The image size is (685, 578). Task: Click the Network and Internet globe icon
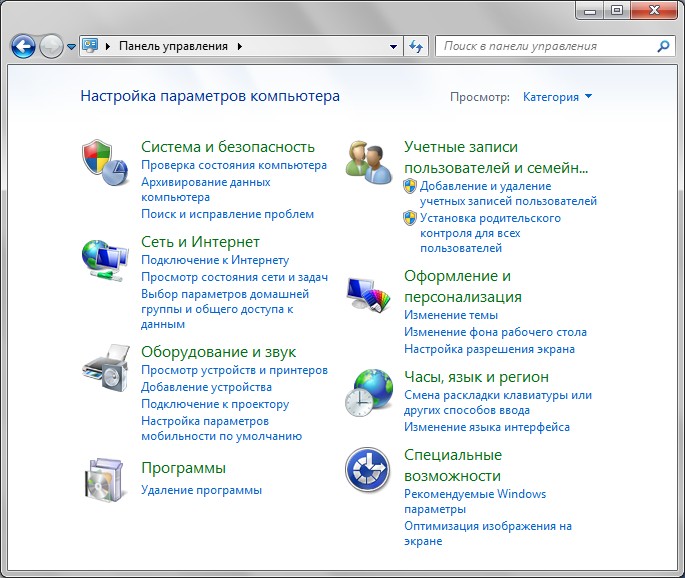pyautogui.click(x=105, y=260)
